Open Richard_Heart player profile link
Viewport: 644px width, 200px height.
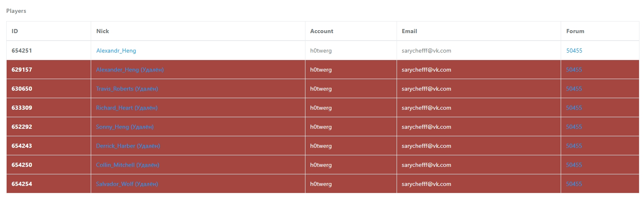(126, 108)
